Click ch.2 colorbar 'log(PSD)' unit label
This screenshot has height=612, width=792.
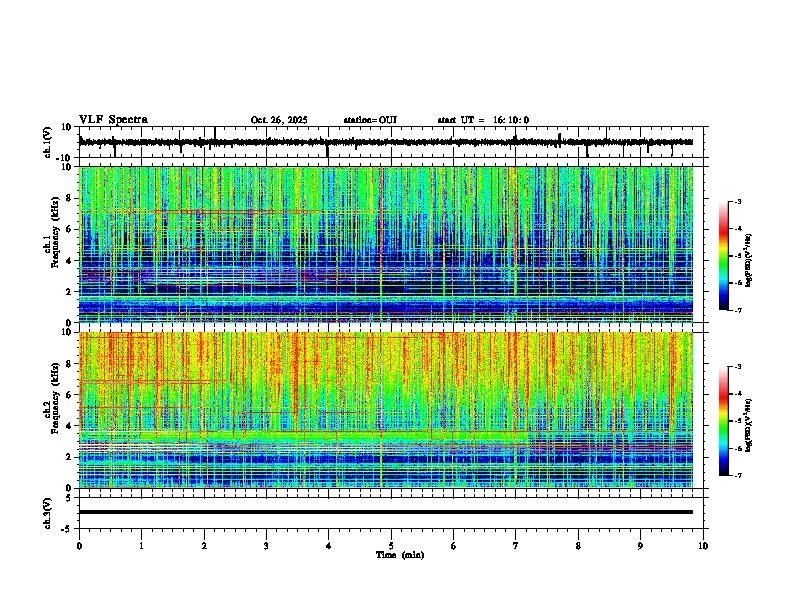[748, 426]
